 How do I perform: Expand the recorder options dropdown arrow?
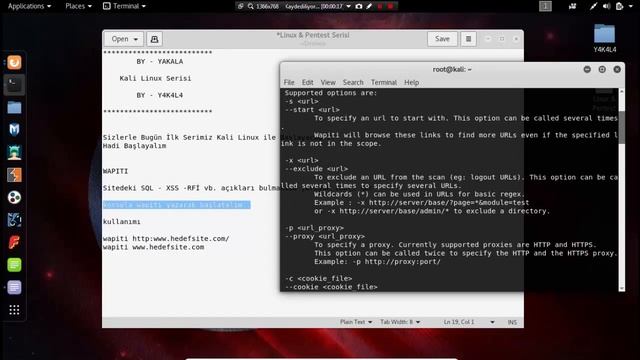pos(348,6)
